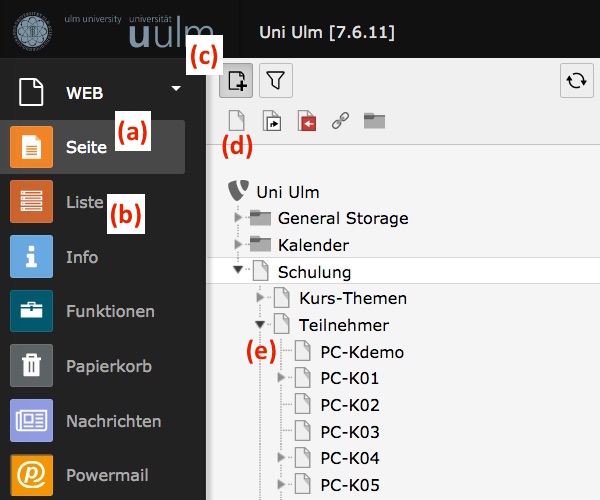Toggle the page tree filter

tap(276, 80)
